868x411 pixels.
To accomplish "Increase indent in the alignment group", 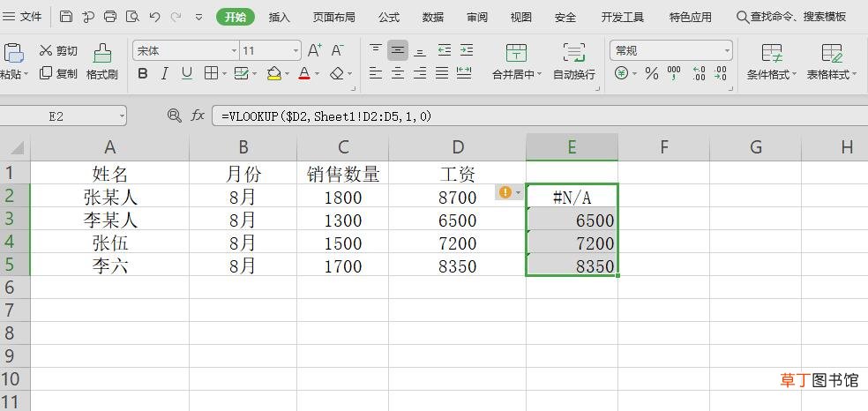I will tap(466, 50).
